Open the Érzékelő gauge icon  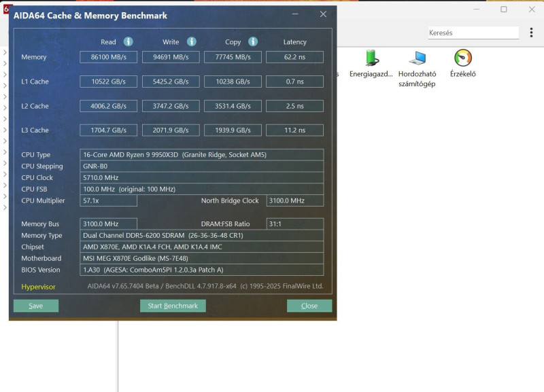pos(463,63)
